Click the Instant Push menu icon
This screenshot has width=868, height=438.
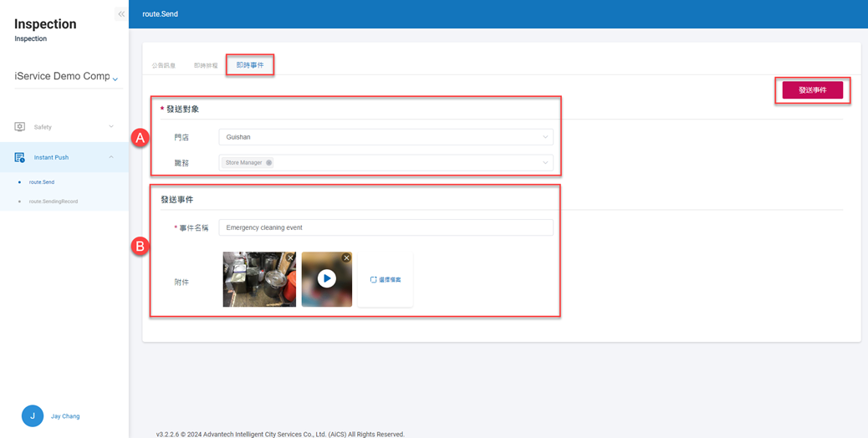[19, 157]
